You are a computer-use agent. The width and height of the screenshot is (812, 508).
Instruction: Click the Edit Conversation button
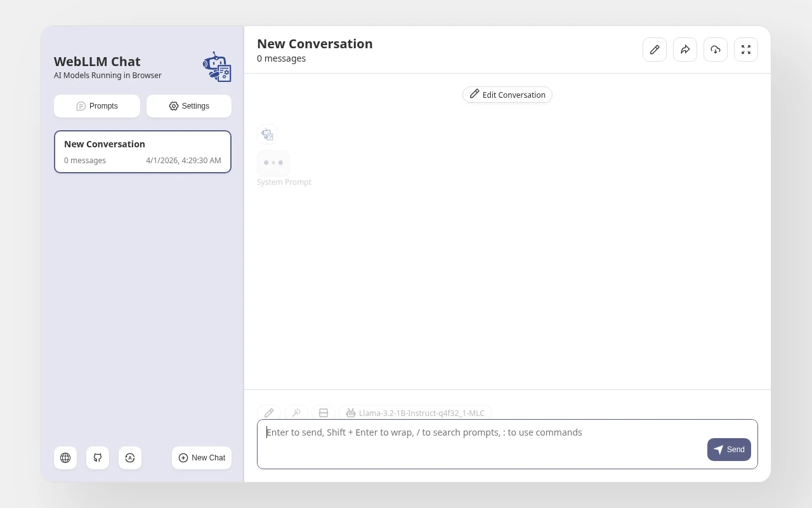507,95
